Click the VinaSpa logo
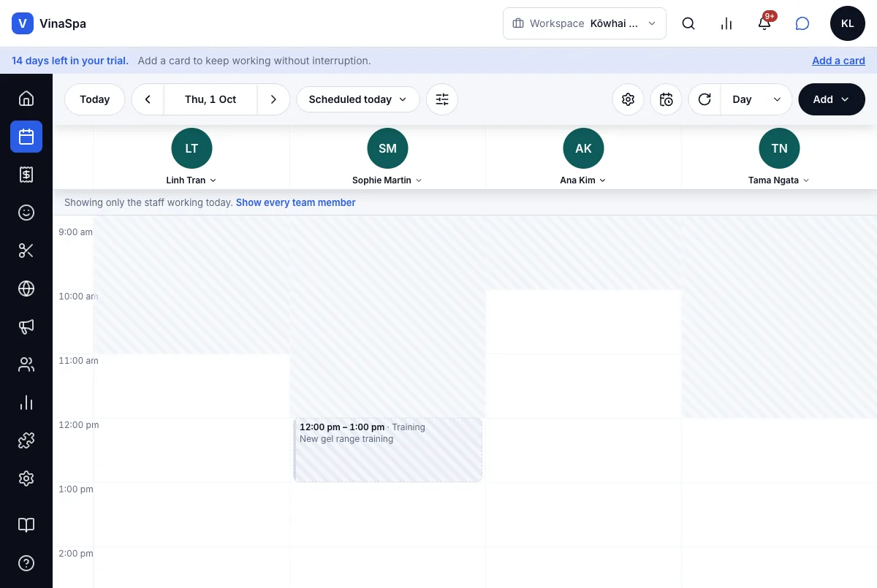 (x=49, y=23)
